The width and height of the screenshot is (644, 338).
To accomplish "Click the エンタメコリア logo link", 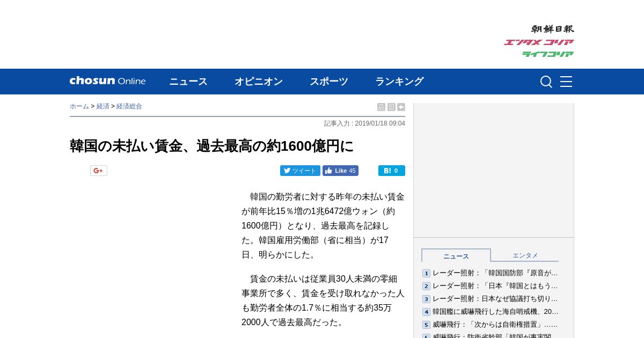I will (x=539, y=42).
